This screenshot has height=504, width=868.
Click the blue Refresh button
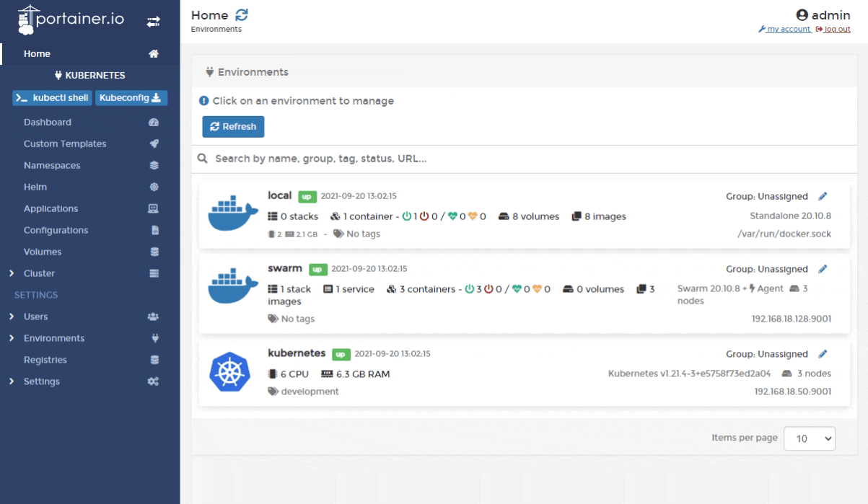coord(233,126)
